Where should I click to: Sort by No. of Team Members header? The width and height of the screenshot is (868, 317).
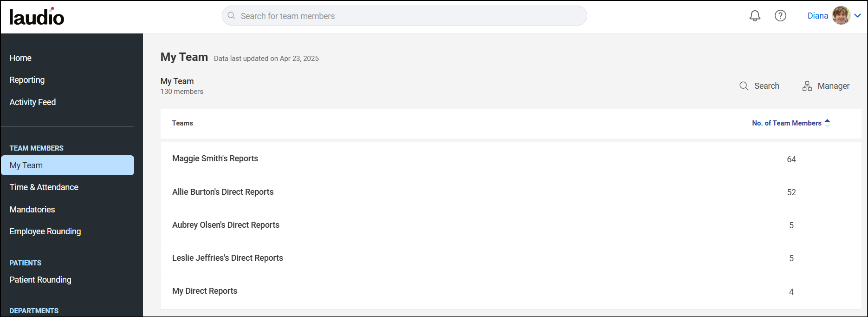[787, 123]
